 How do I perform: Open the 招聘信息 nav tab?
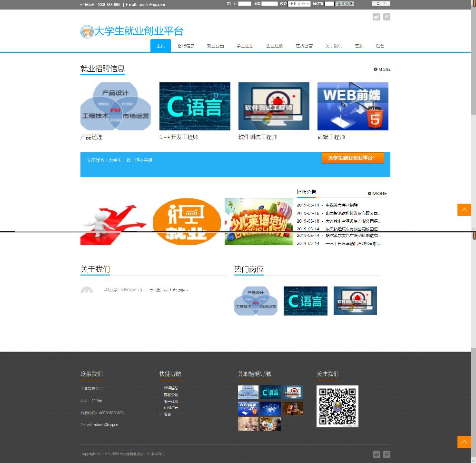pos(186,46)
